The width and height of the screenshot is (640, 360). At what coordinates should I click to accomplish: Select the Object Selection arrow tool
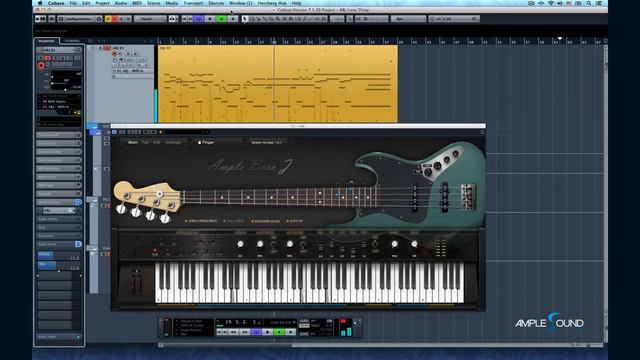pyautogui.click(x=245, y=19)
